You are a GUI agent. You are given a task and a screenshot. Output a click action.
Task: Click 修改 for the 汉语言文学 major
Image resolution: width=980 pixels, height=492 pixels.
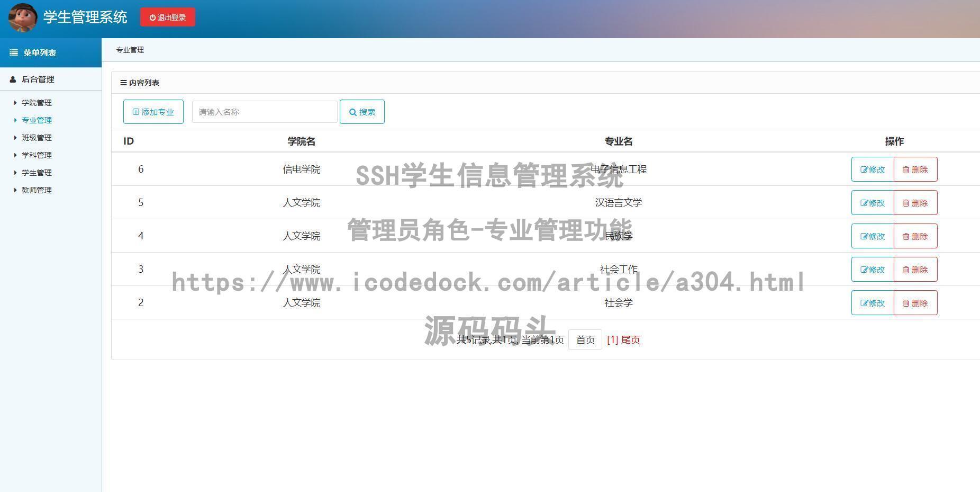tap(873, 203)
